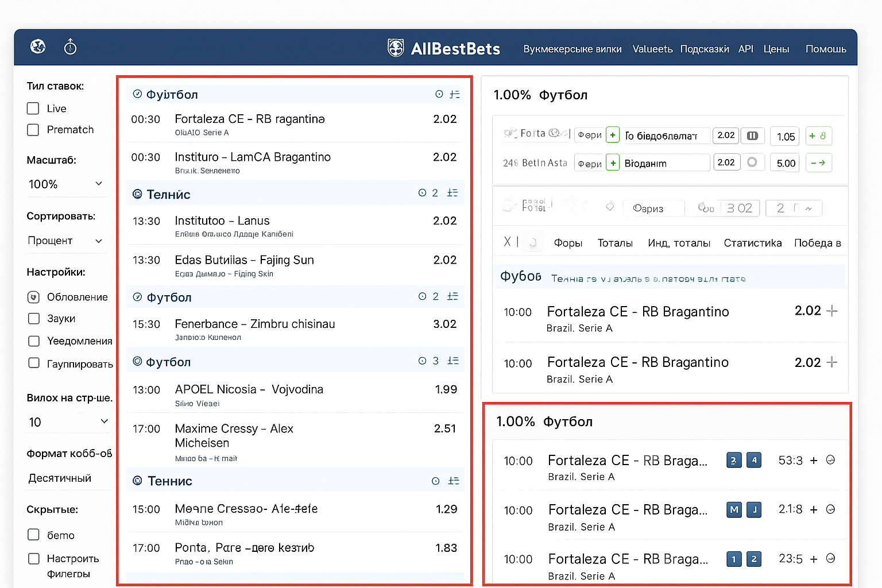Image resolution: width=882 pixels, height=588 pixels.
Task: Open the per-page count dropdown showing 10
Action: [68, 422]
